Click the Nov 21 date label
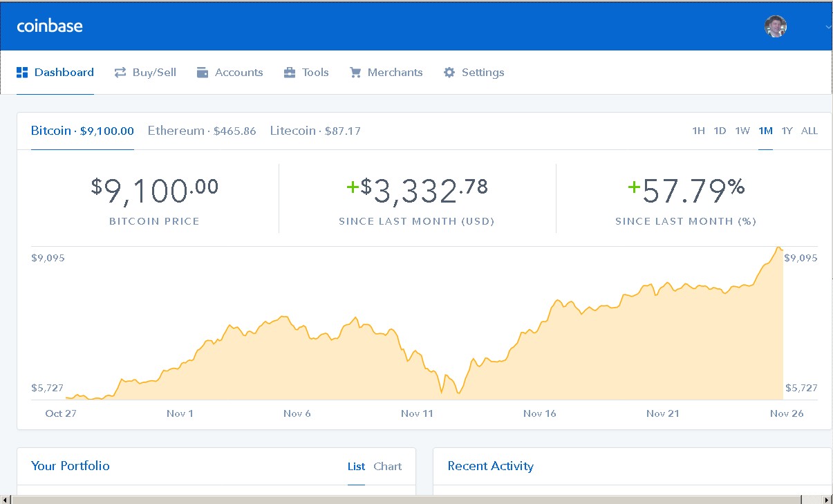The height and width of the screenshot is (504, 833). pos(663,413)
